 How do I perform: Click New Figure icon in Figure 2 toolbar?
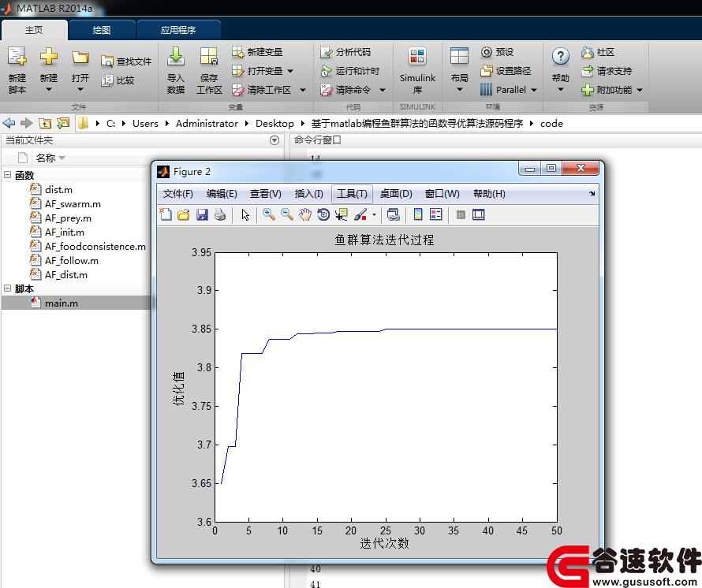point(166,215)
